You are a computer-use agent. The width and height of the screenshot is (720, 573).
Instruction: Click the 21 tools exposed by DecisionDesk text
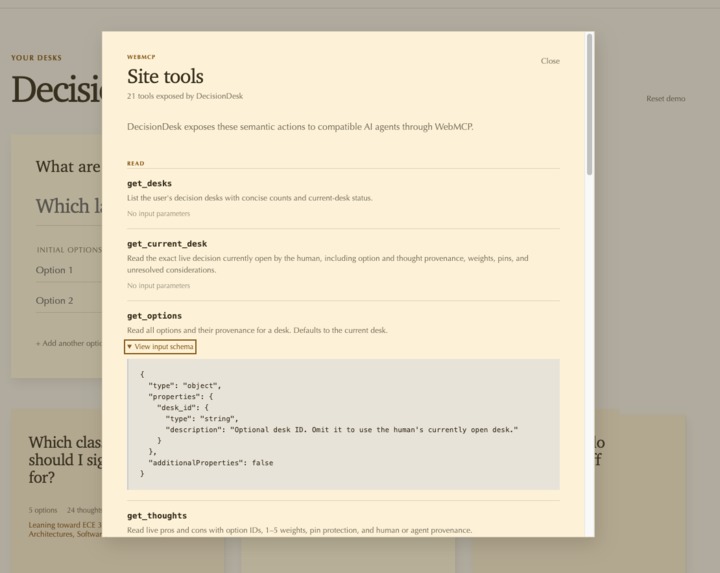click(x=185, y=96)
